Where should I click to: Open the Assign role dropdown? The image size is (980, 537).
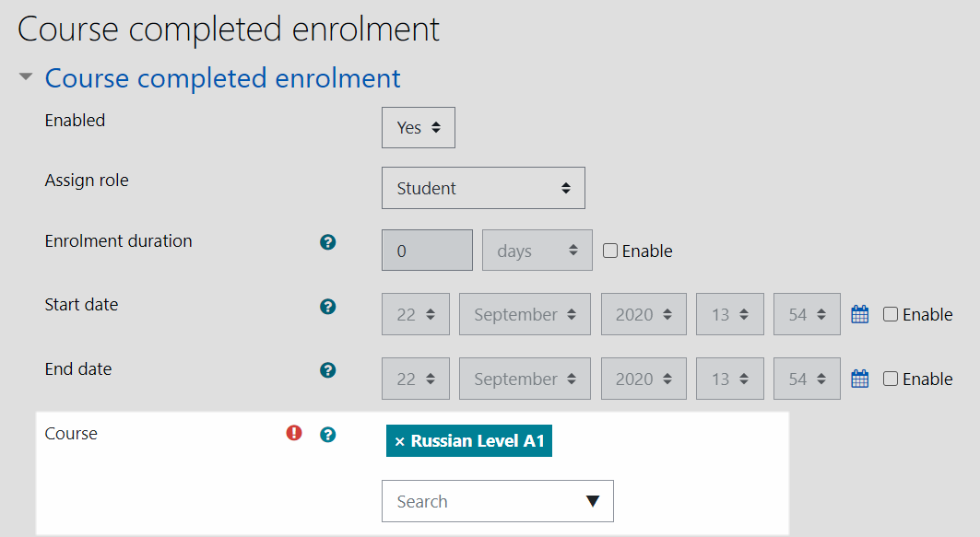pyautogui.click(x=483, y=187)
